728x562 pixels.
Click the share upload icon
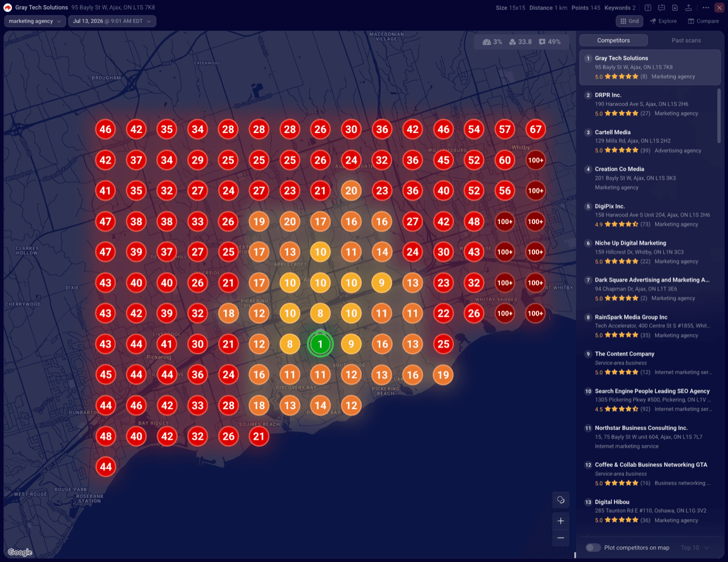[x=688, y=8]
